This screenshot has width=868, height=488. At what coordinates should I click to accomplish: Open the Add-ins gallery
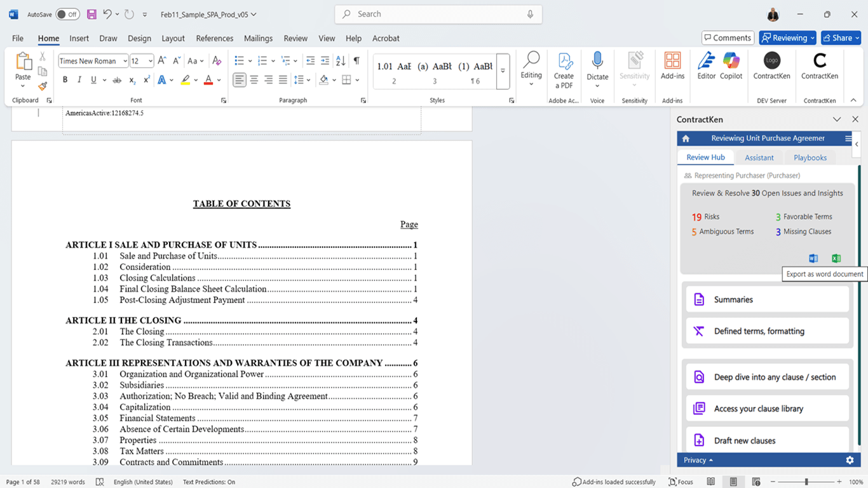point(672,66)
